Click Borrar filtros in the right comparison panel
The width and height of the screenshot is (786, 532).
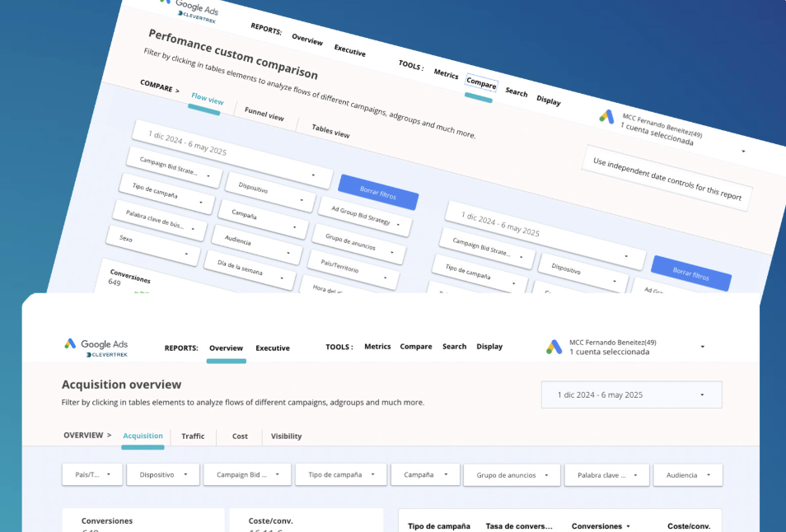pyautogui.click(x=690, y=273)
